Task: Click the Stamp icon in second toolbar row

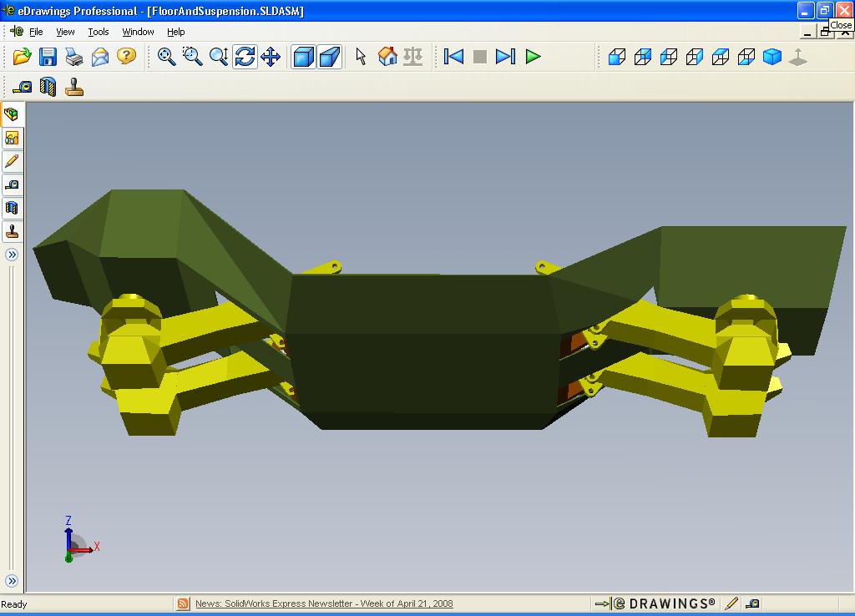Action: click(74, 87)
